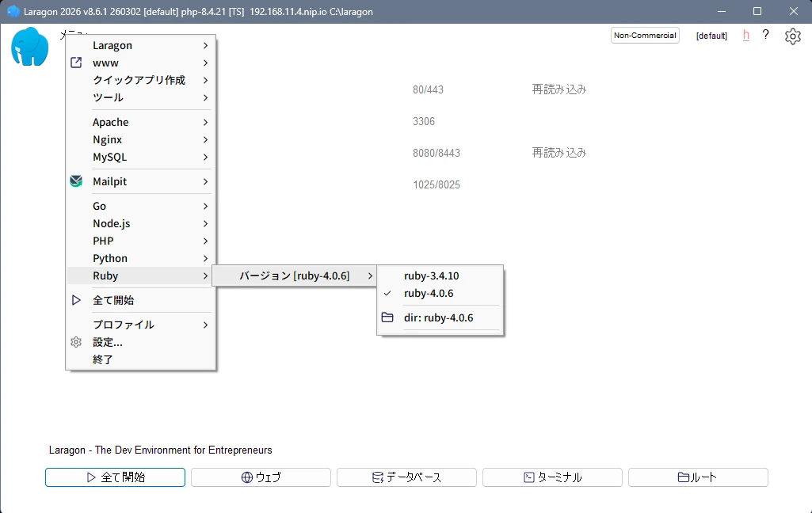Click the play triangle icon beside 全て開始 in menu

tap(76, 300)
